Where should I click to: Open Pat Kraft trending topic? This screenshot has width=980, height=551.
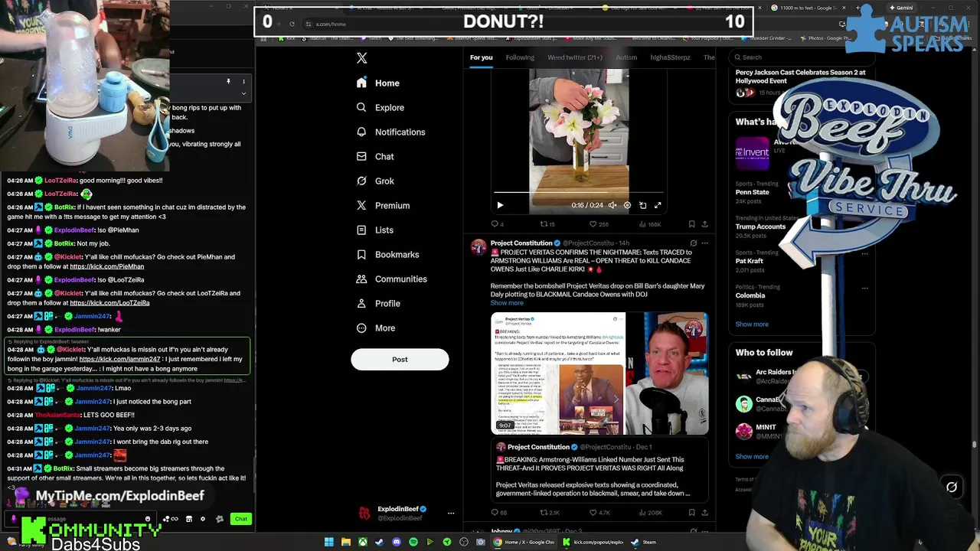coord(750,261)
